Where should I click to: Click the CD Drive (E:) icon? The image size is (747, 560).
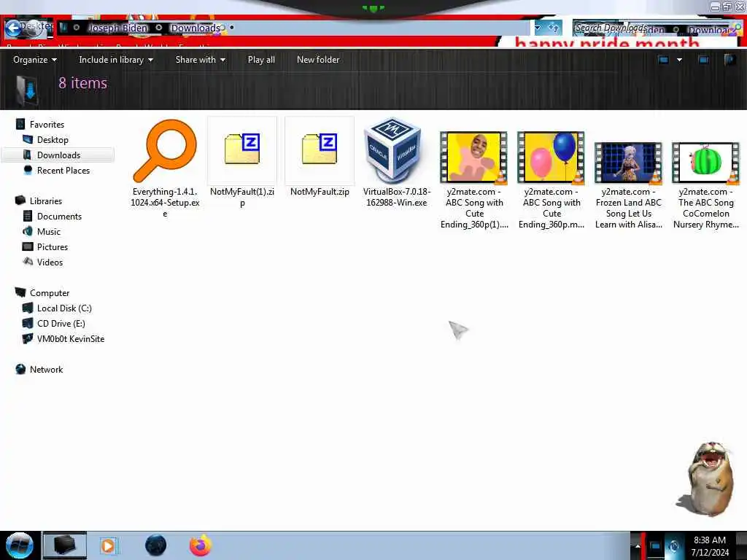coord(28,323)
